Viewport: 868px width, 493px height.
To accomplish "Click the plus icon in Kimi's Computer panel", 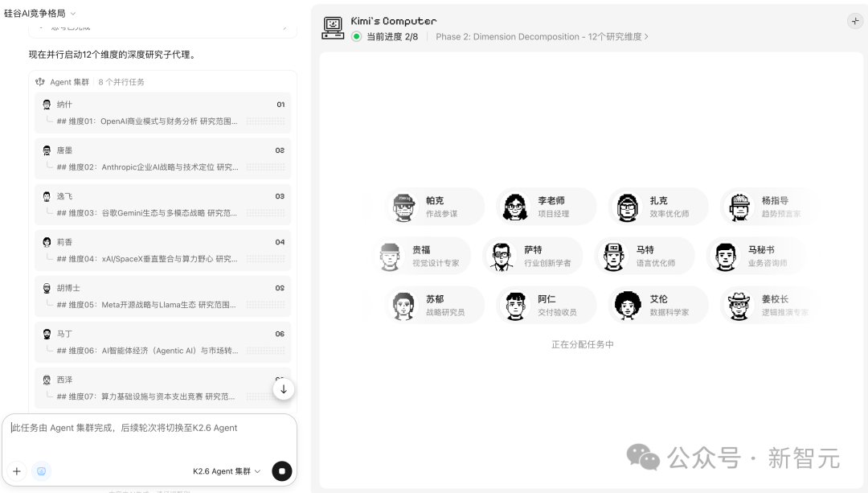I will [x=854, y=22].
